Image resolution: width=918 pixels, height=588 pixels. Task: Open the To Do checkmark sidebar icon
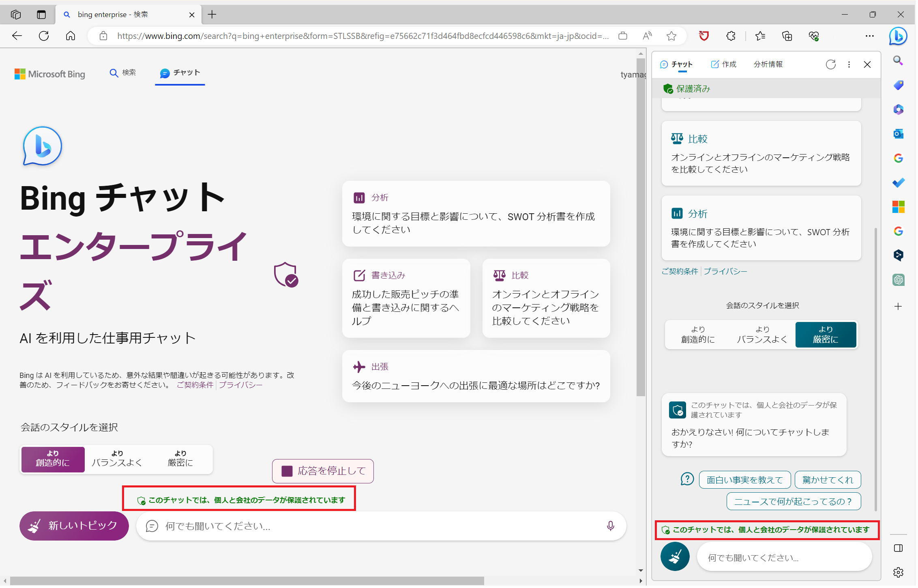coord(898,182)
